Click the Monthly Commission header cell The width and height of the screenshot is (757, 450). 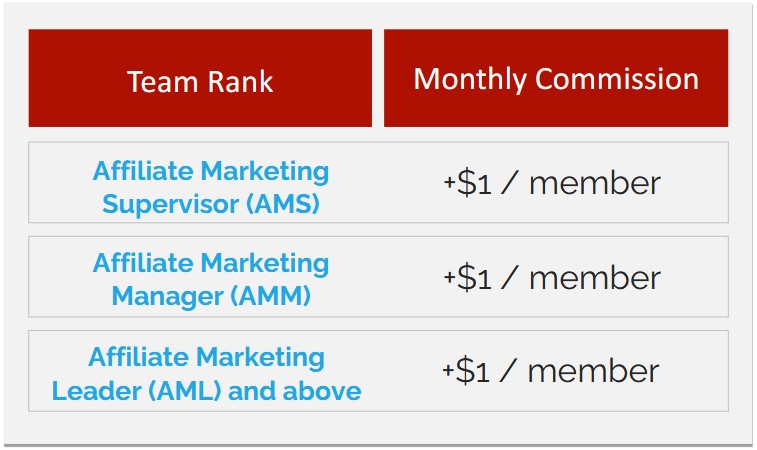tap(556, 78)
